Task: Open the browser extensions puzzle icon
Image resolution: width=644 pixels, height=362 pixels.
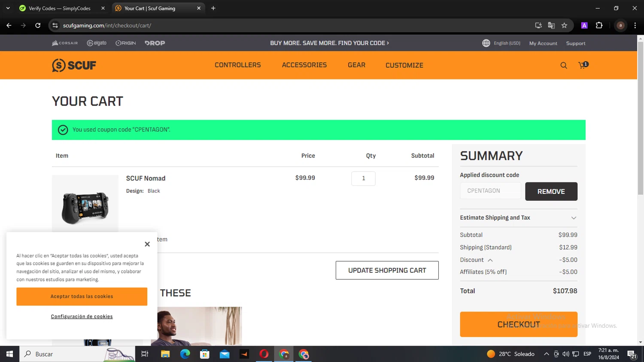Action: (x=599, y=25)
